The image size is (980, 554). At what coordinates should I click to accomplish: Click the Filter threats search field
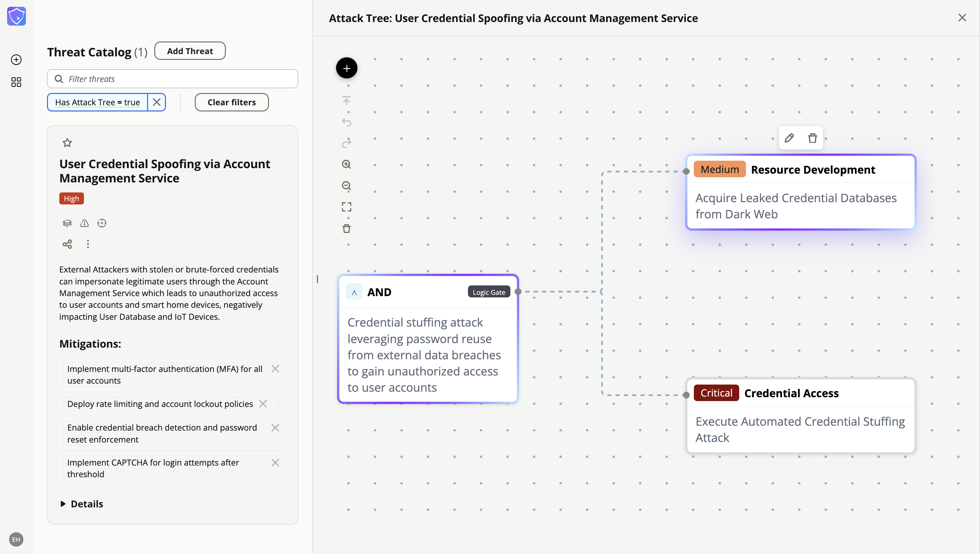click(172, 79)
